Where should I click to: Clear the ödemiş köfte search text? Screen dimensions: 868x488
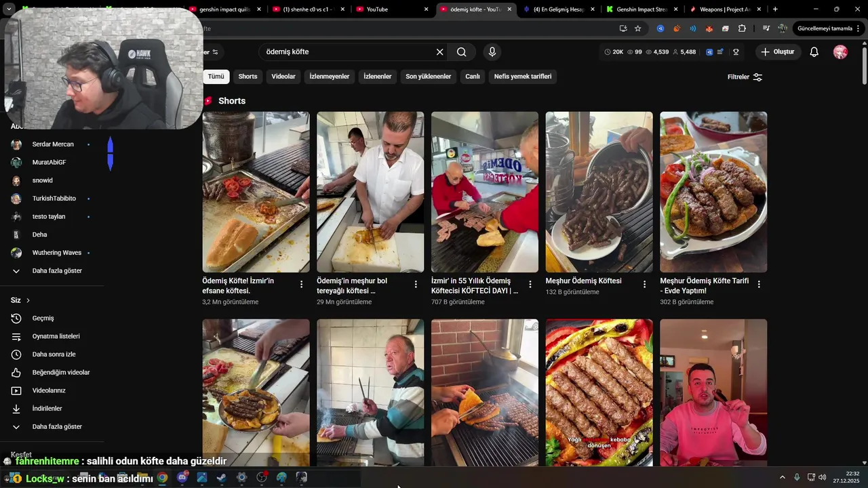pyautogui.click(x=439, y=52)
